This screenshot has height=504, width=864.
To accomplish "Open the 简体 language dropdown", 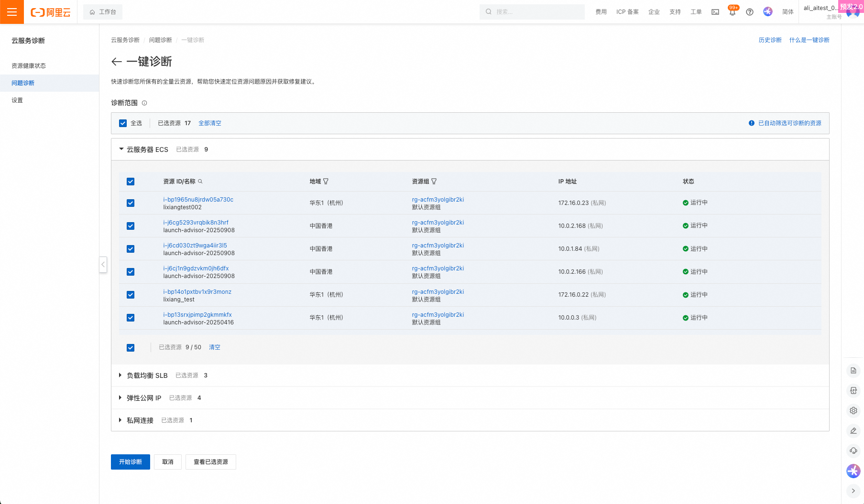I will pyautogui.click(x=788, y=12).
